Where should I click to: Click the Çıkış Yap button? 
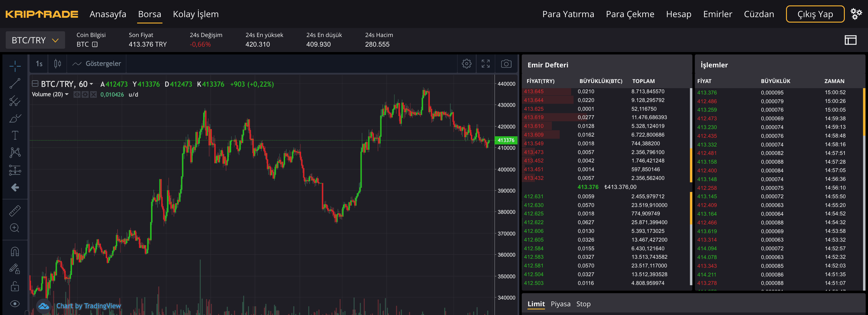815,14
